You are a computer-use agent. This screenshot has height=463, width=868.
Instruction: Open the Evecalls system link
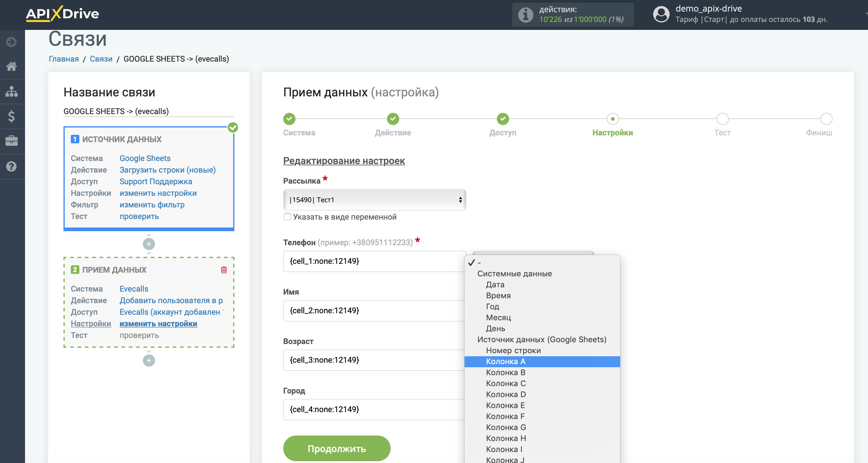[x=134, y=289]
